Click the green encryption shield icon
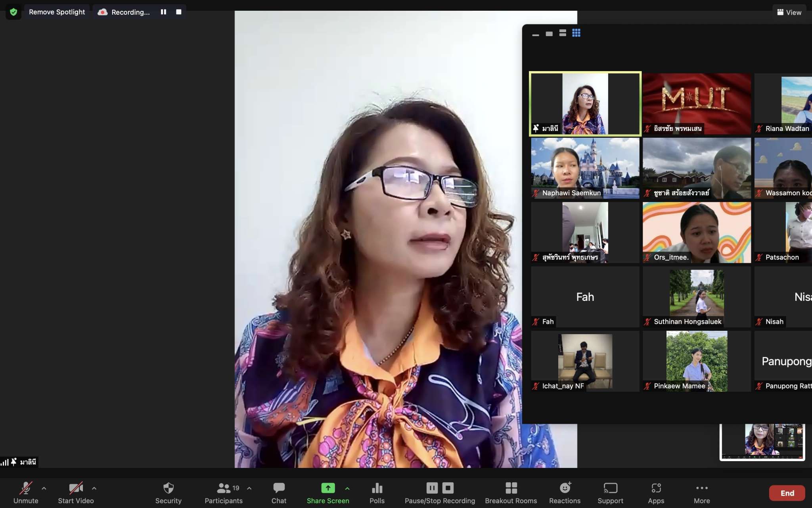 [x=13, y=12]
